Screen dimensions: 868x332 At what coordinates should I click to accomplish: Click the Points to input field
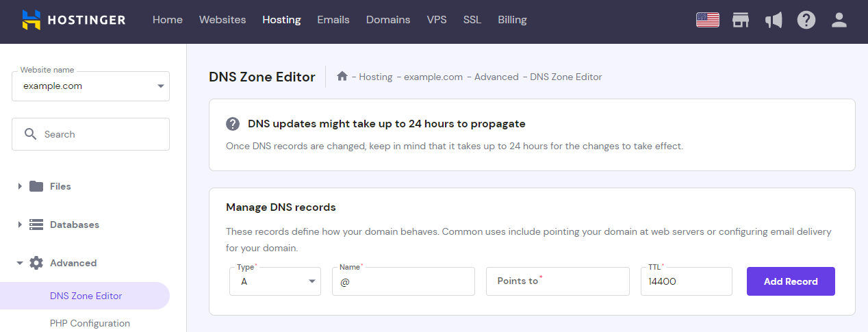click(557, 281)
